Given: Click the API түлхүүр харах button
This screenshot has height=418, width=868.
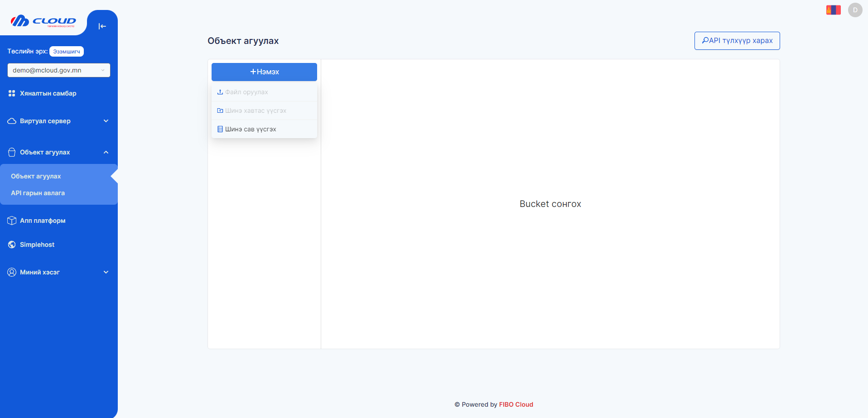Looking at the screenshot, I should 737,41.
